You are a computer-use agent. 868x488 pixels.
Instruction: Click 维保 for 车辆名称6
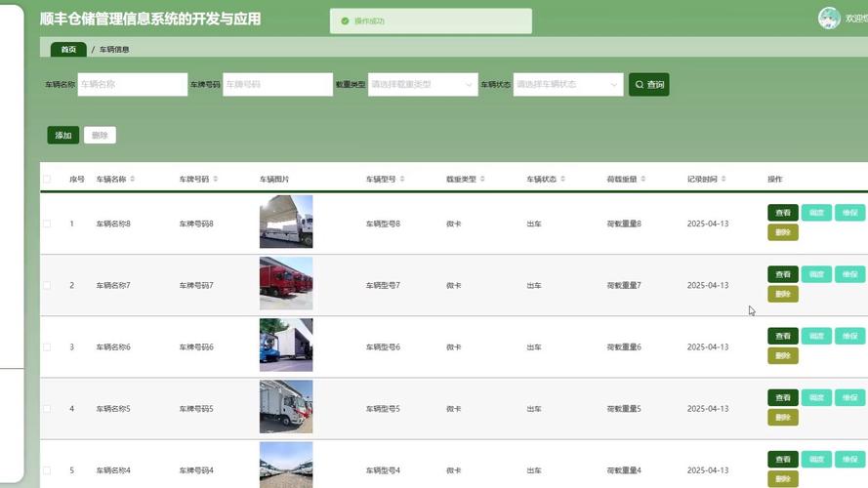coord(849,336)
